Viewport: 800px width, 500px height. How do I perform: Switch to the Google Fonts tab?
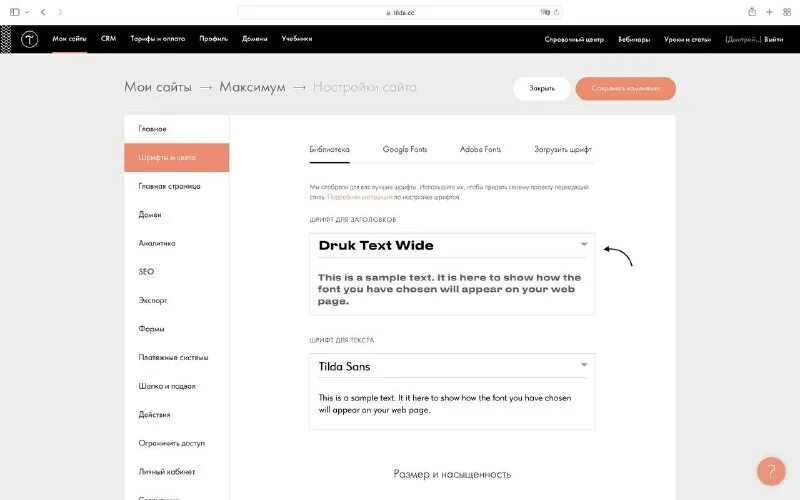coord(405,149)
